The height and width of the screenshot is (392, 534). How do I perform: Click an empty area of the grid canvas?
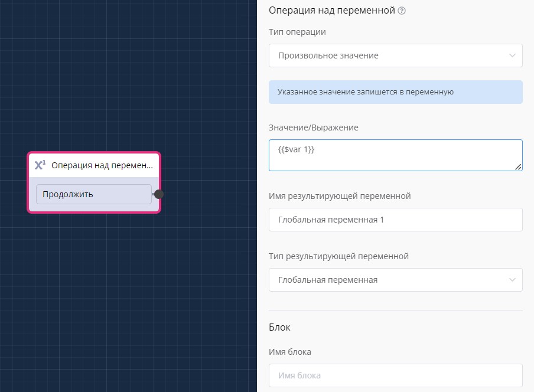(118, 295)
